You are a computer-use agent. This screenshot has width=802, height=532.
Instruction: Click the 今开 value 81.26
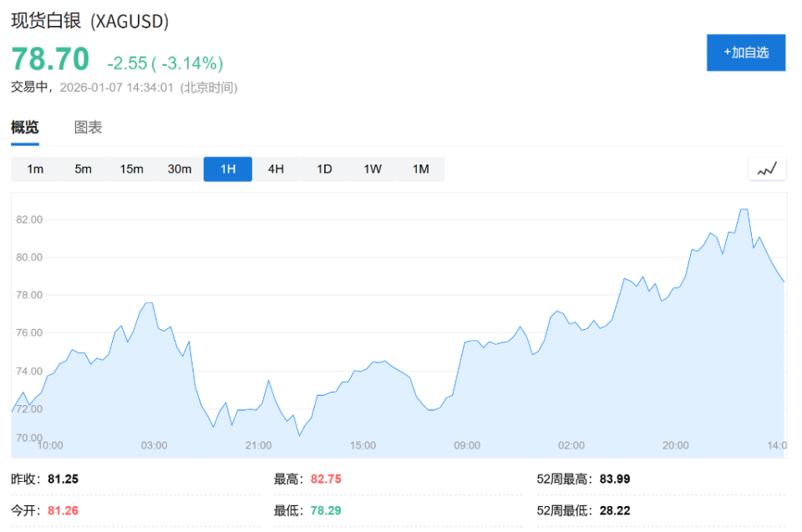coord(62,509)
